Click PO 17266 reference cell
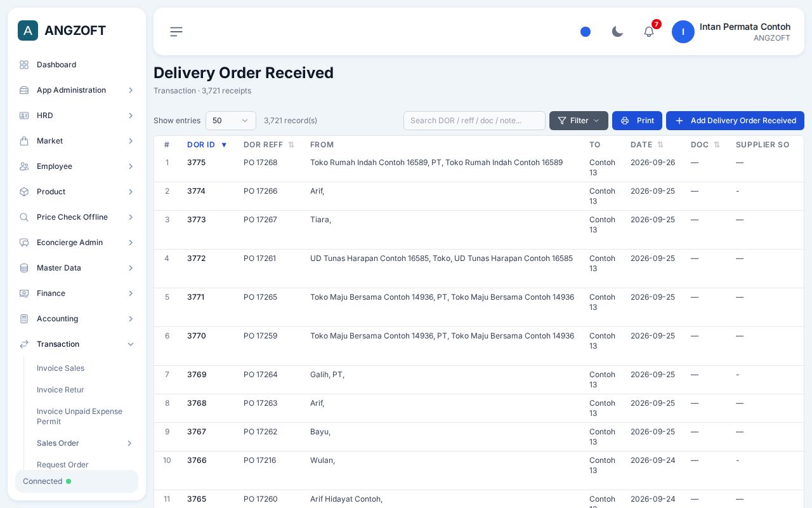812x508 pixels. tap(260, 191)
